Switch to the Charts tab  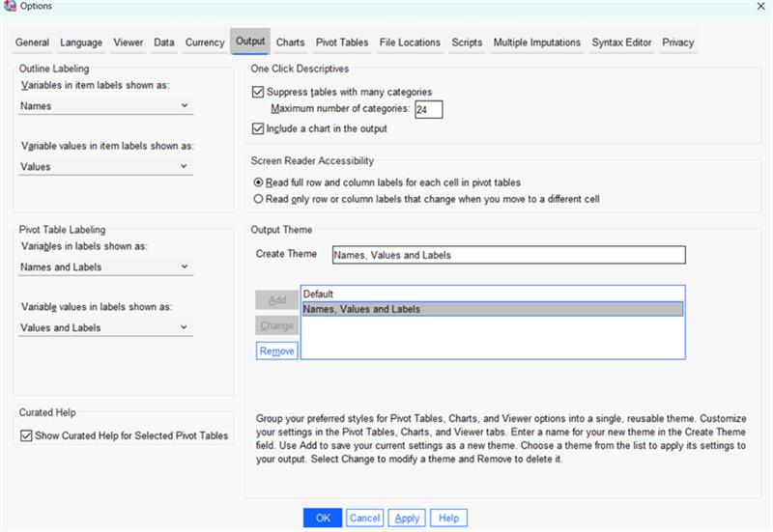click(x=291, y=42)
